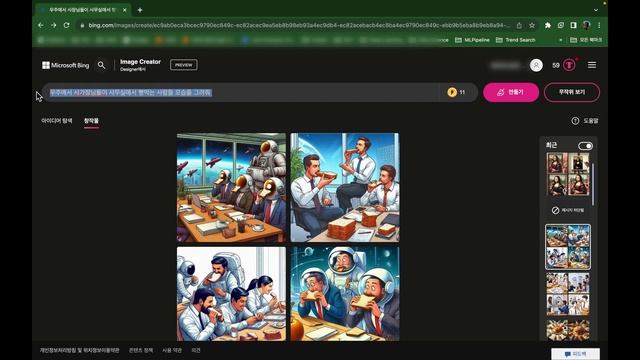
Task: Click the pink Create button
Action: 511,92
